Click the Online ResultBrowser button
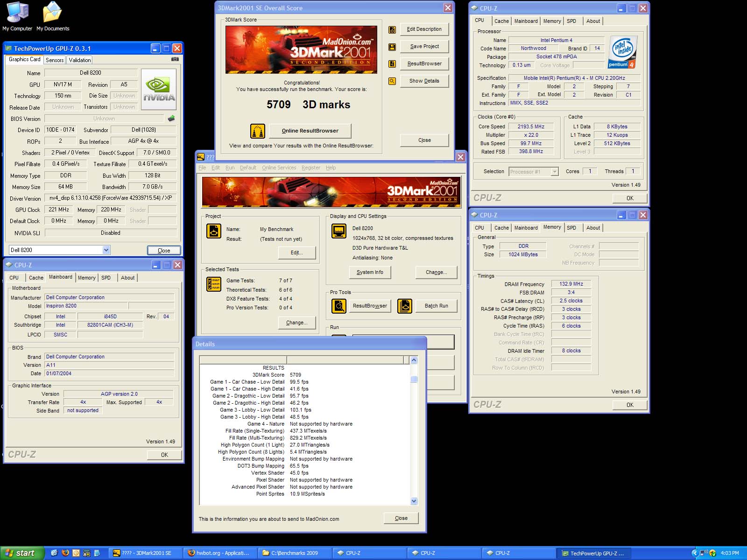747x560 pixels. pyautogui.click(x=310, y=131)
